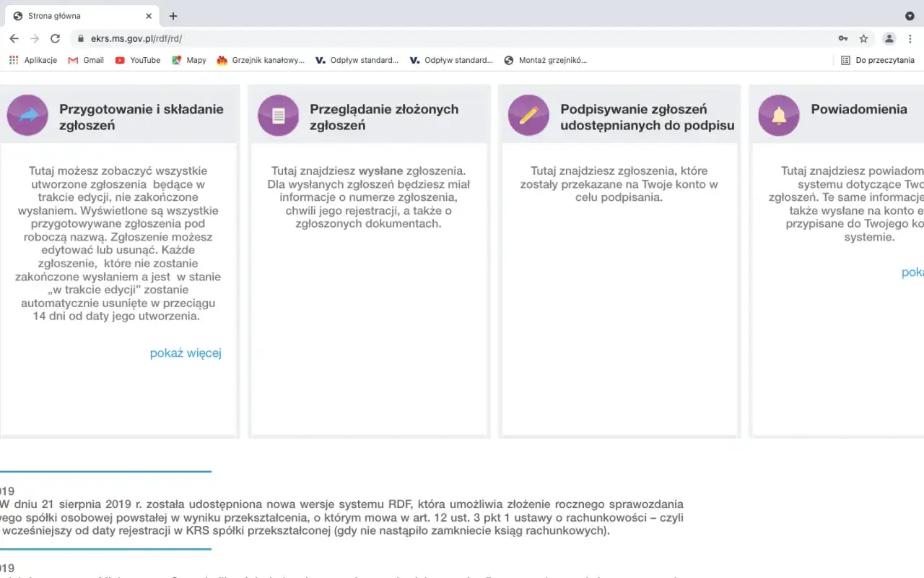This screenshot has width=924, height=578.
Task: Click the Grzejnik kanałowy bookmark flame icon
Action: [220, 60]
